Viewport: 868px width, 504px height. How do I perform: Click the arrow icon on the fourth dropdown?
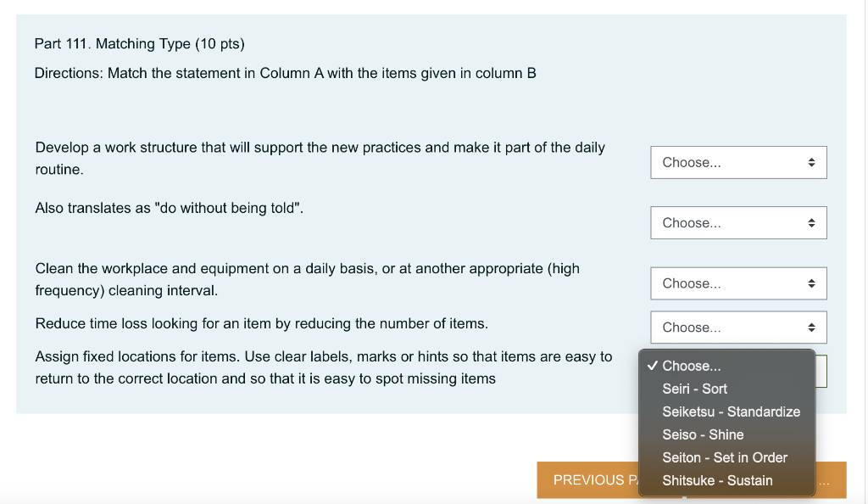[x=812, y=327]
